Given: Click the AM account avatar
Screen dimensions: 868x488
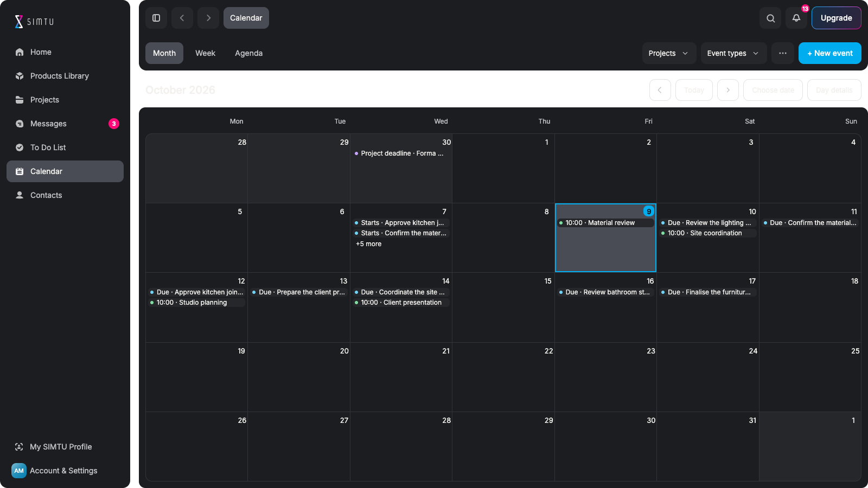Looking at the screenshot, I should 19,471.
